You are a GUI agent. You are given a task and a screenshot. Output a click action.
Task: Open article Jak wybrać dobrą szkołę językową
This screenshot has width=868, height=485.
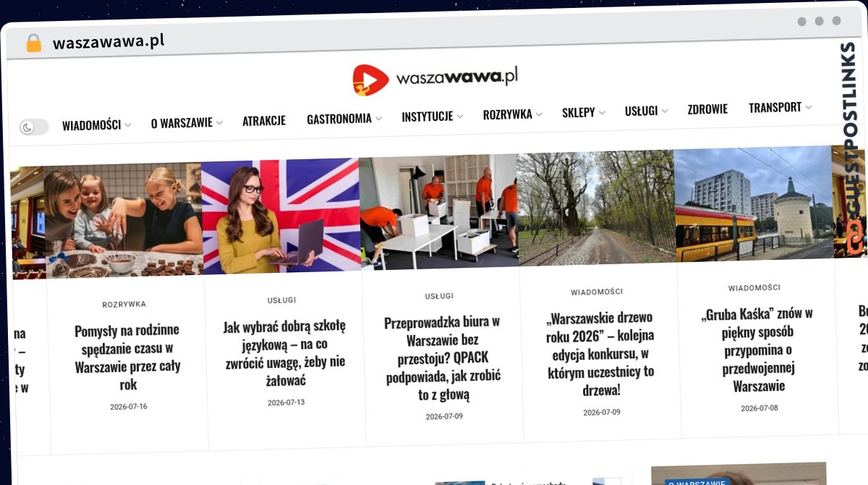[285, 353]
